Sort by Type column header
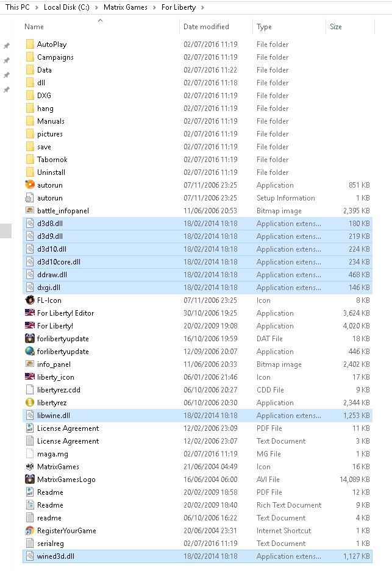Screen dimensions: 392x571 coord(264,27)
